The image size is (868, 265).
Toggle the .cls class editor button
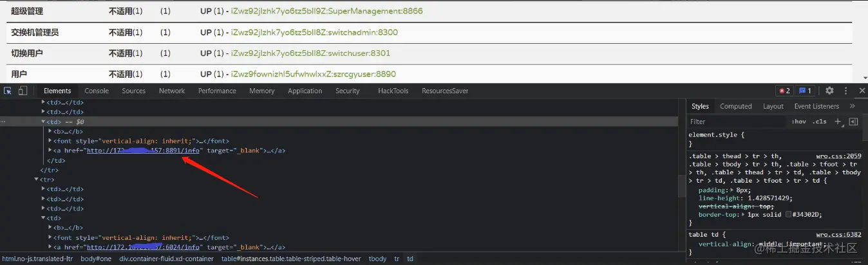(x=820, y=122)
